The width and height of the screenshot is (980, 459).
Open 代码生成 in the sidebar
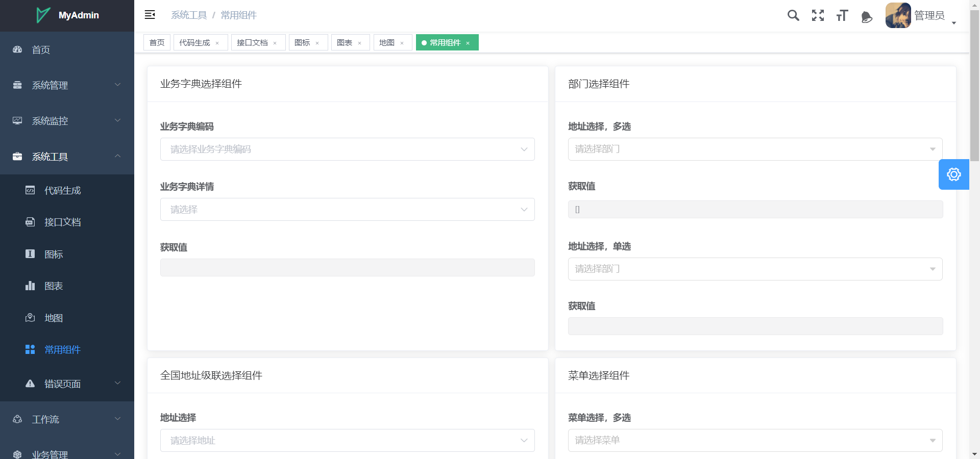point(67,190)
